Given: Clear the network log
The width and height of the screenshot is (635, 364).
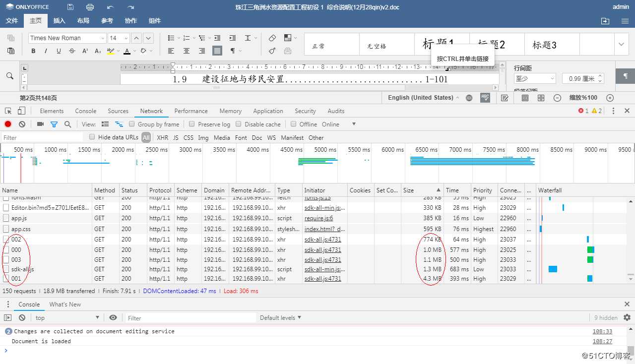Looking at the screenshot, I should (x=22, y=124).
